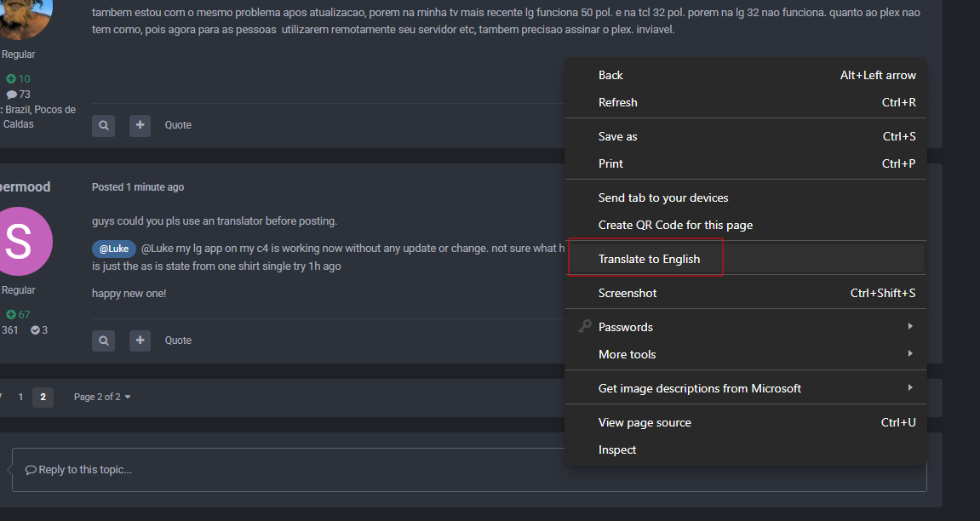Click the magnifying glass icon under supermood's post
The image size is (980, 521).
pyautogui.click(x=103, y=341)
